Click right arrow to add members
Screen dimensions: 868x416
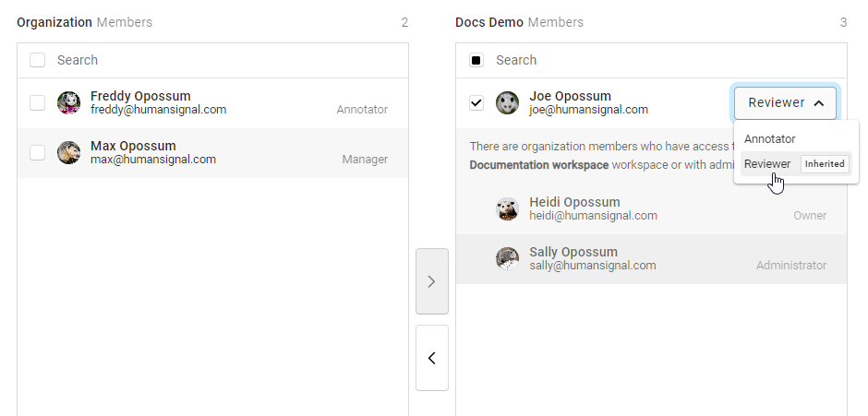point(431,281)
